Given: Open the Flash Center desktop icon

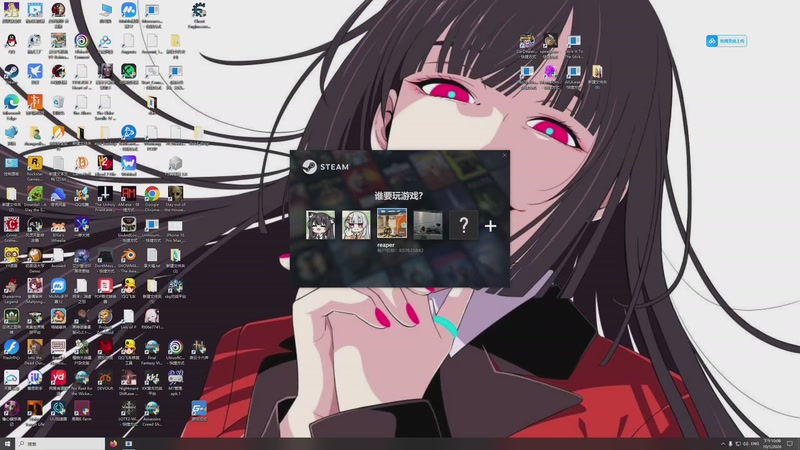Looking at the screenshot, I should pyautogui.click(x=11, y=347).
